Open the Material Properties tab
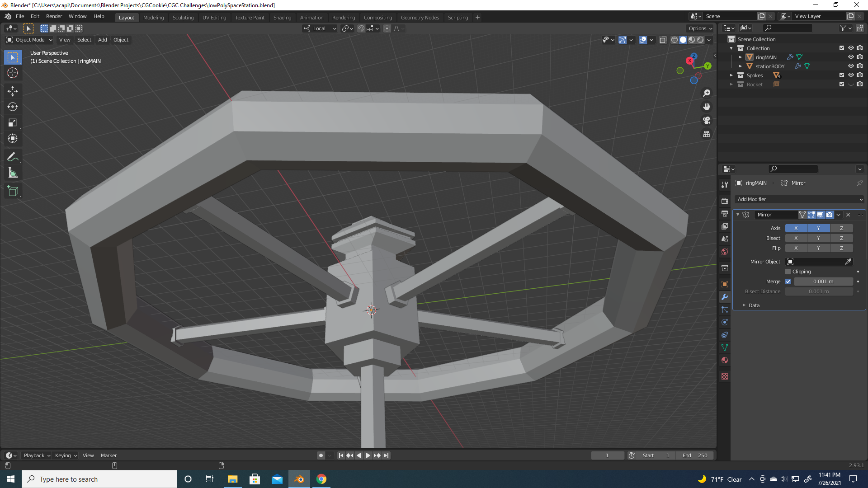Image resolution: width=868 pixels, height=488 pixels. 725,360
